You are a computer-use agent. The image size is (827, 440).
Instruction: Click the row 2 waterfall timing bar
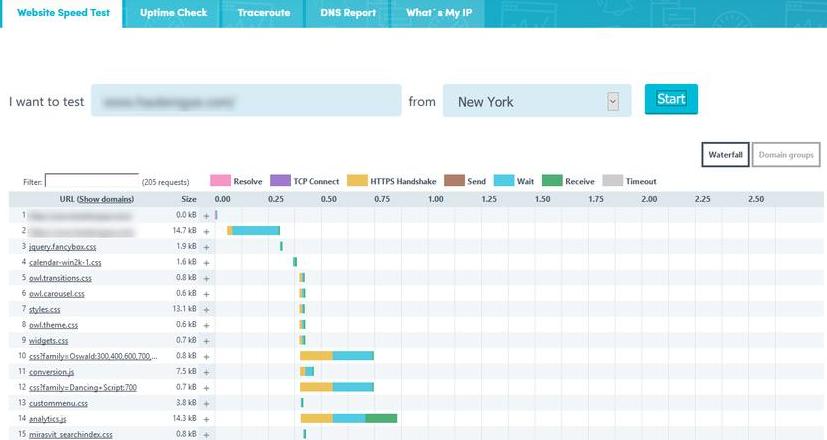click(x=253, y=231)
